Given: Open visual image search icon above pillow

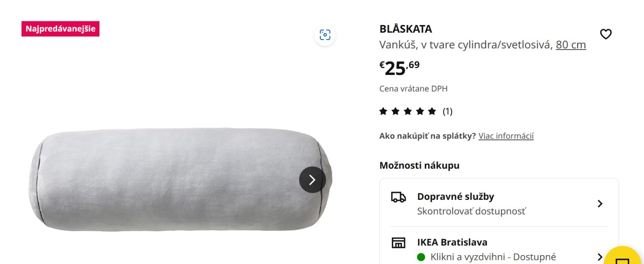Looking at the screenshot, I should [325, 35].
